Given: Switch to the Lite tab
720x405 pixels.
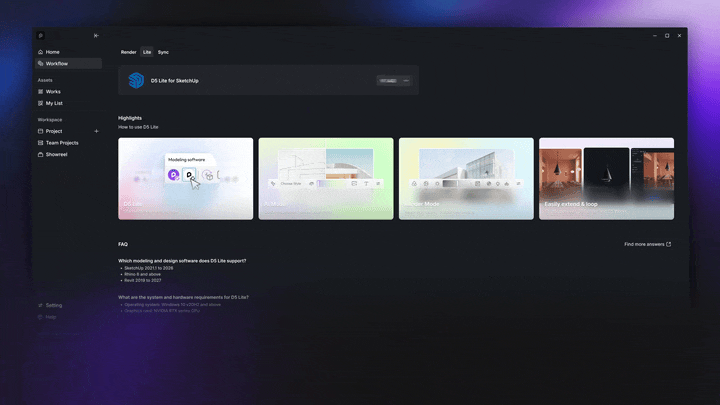Looking at the screenshot, I should (147, 52).
